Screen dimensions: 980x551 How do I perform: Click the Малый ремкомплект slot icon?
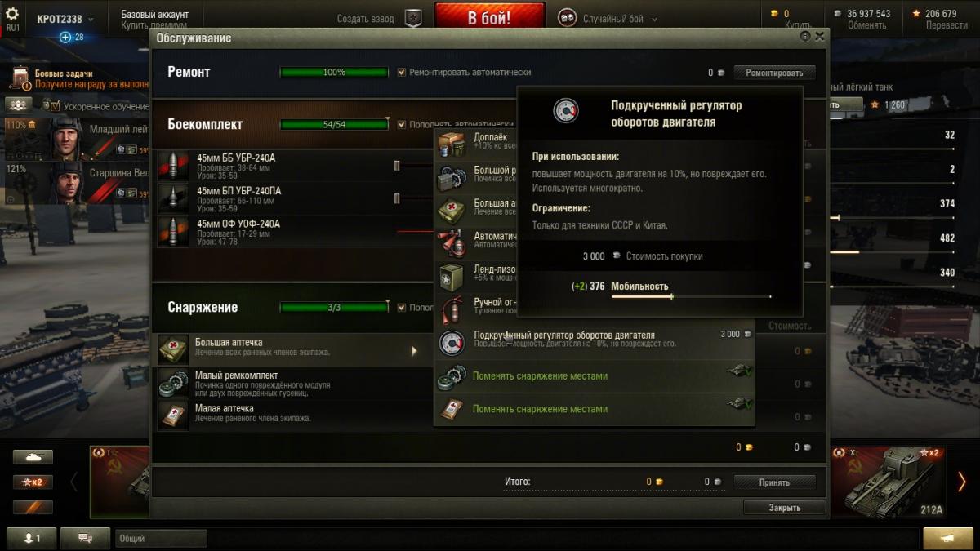pyautogui.click(x=173, y=382)
